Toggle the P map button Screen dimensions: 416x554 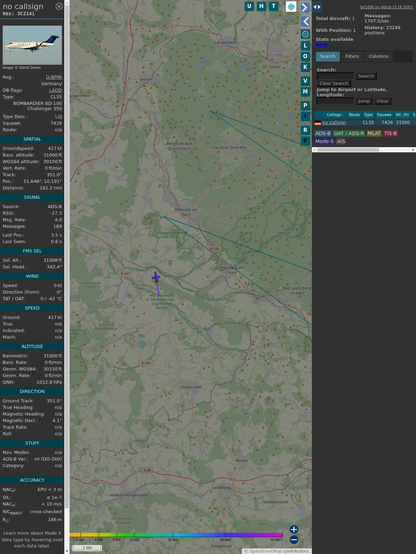click(x=305, y=105)
